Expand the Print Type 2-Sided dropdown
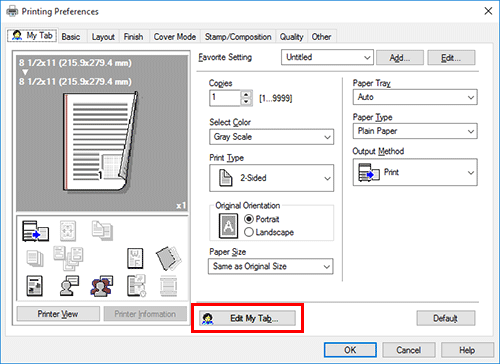The height and width of the screenshot is (364, 500). click(x=271, y=178)
